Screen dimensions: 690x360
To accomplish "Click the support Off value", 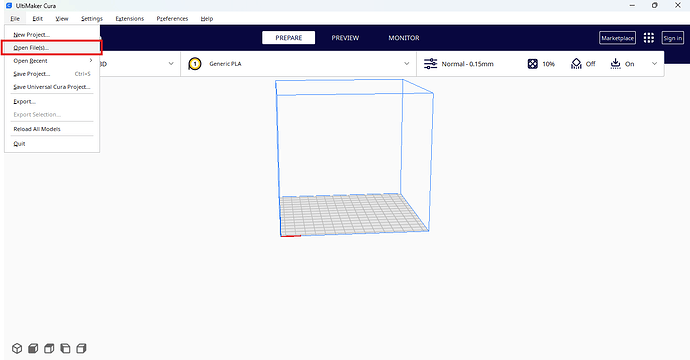I will coord(591,64).
